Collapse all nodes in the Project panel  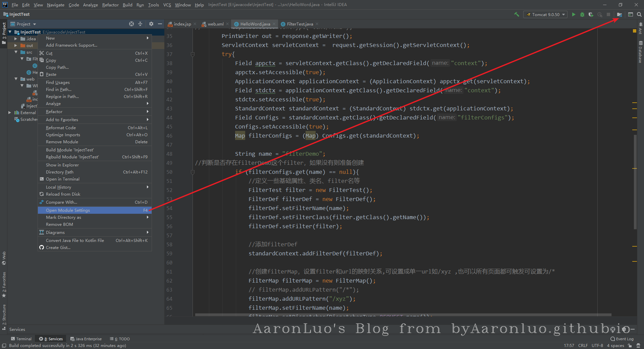[x=140, y=24]
